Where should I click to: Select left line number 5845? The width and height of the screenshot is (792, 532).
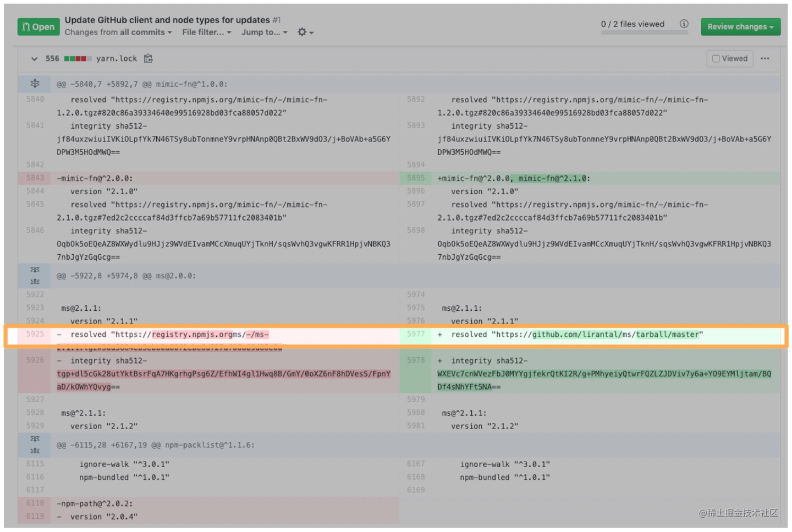point(35,204)
